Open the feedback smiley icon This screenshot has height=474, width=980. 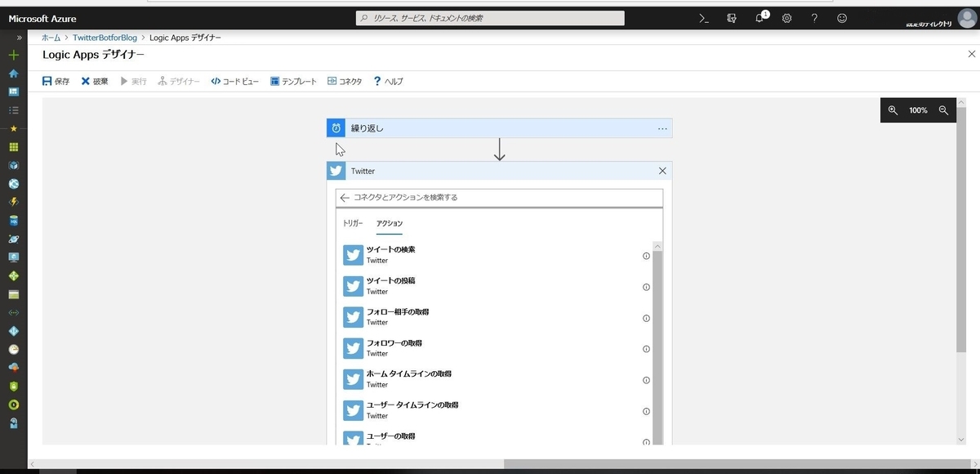tap(842, 18)
